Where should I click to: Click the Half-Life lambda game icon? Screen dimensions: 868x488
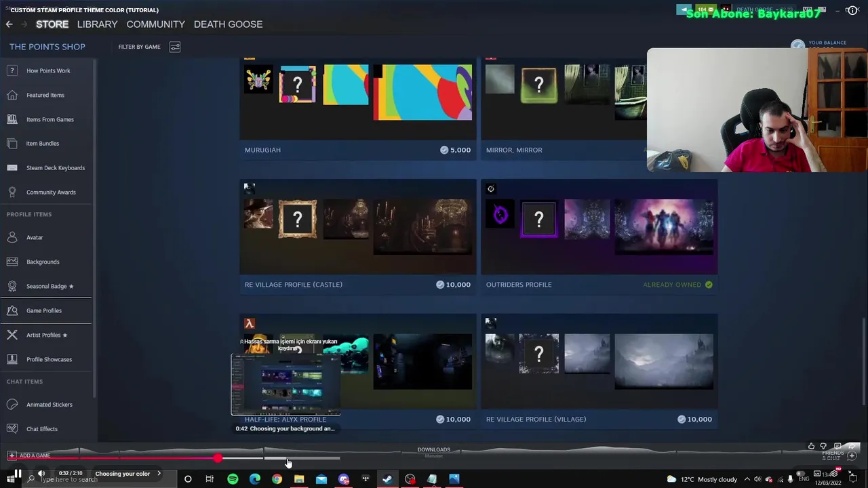(x=250, y=324)
